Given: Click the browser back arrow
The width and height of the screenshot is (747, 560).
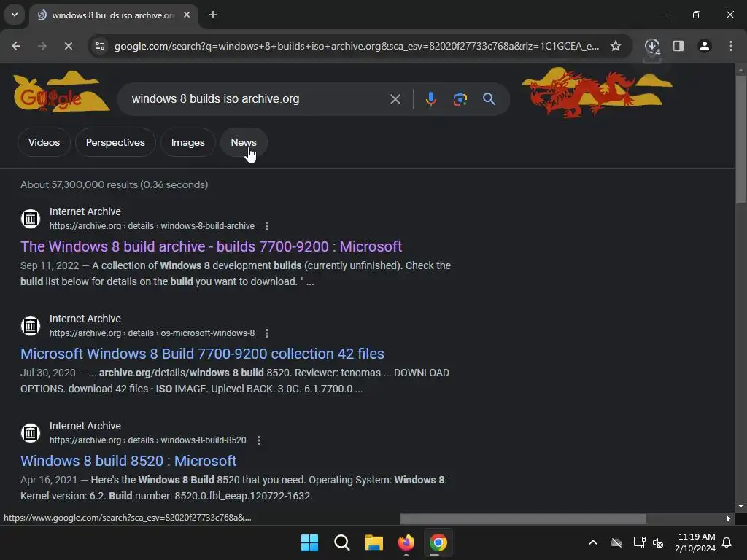Looking at the screenshot, I should (16, 46).
